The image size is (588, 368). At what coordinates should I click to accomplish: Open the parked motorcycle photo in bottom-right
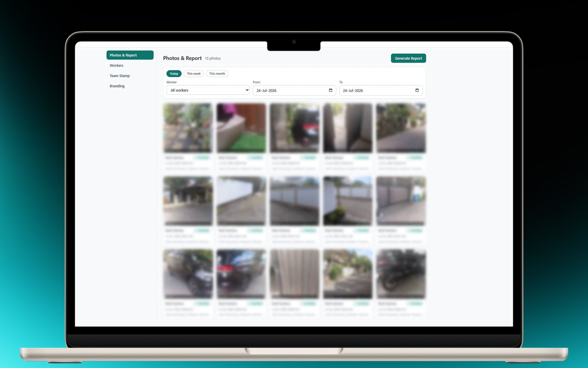click(x=401, y=274)
